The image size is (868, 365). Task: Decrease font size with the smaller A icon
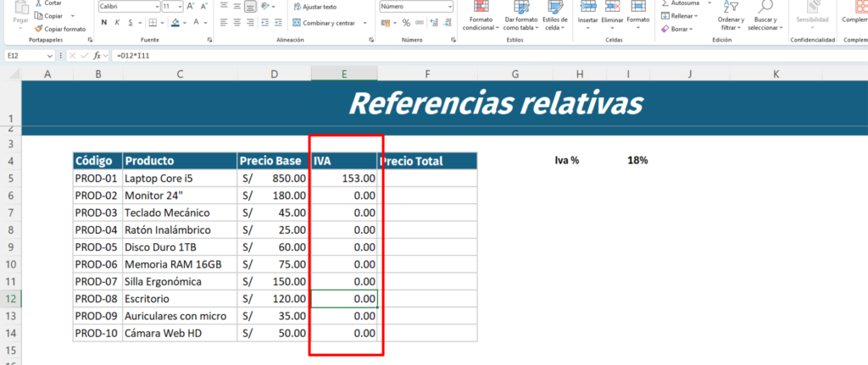(x=204, y=7)
